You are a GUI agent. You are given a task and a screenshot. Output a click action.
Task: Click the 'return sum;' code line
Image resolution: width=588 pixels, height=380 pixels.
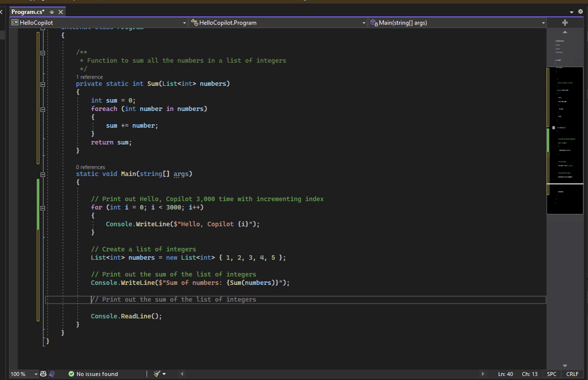(x=111, y=142)
